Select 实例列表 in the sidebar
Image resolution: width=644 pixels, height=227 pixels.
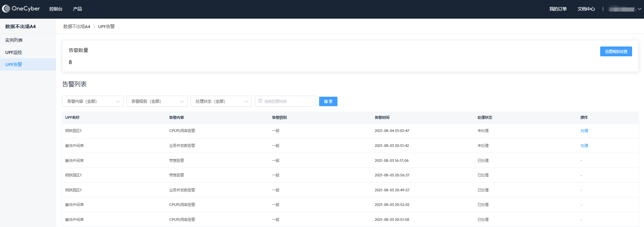click(x=14, y=40)
